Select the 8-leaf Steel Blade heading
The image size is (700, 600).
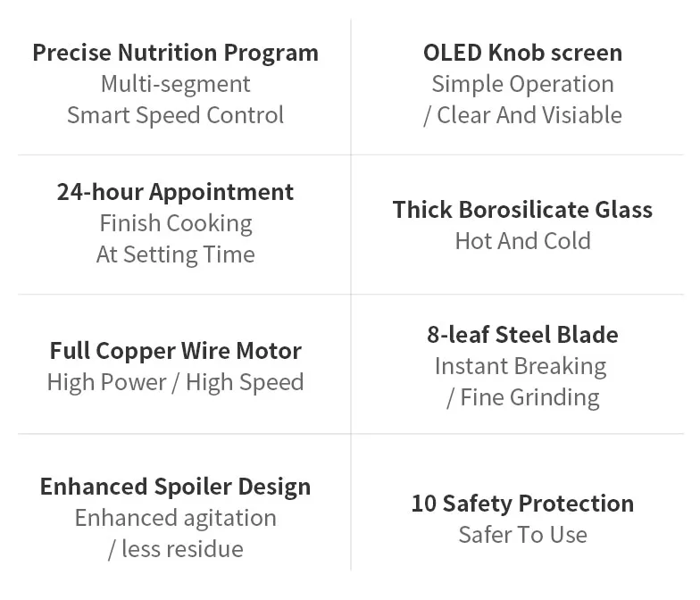coord(523,334)
